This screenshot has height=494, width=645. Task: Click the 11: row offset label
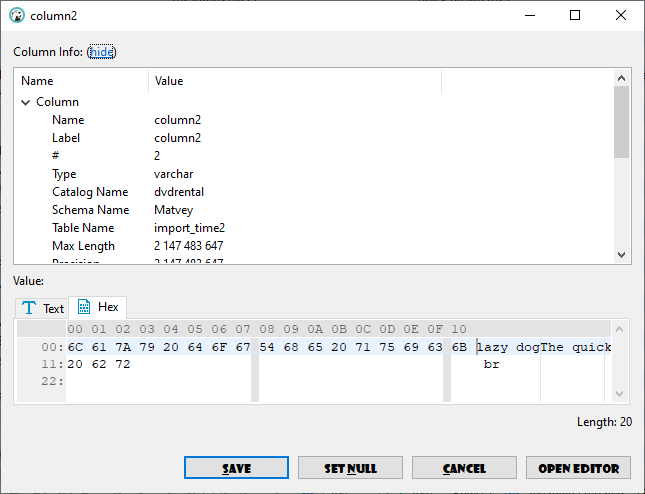[52, 364]
